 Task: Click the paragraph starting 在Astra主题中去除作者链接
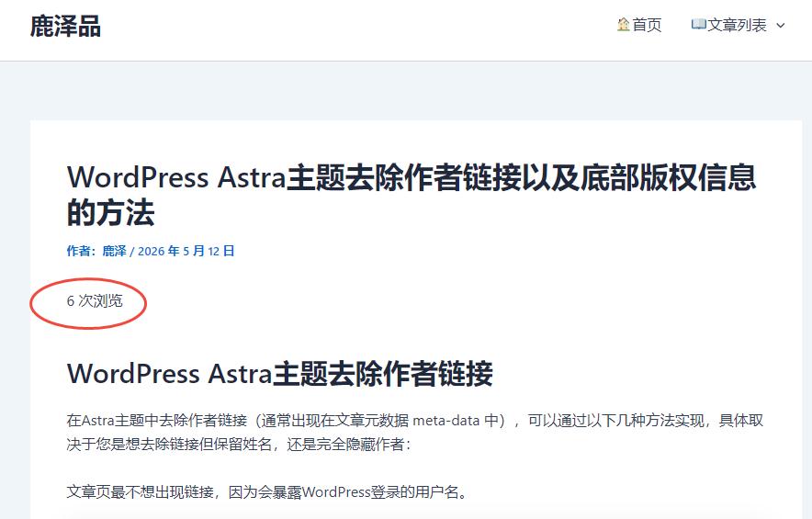coord(415,432)
